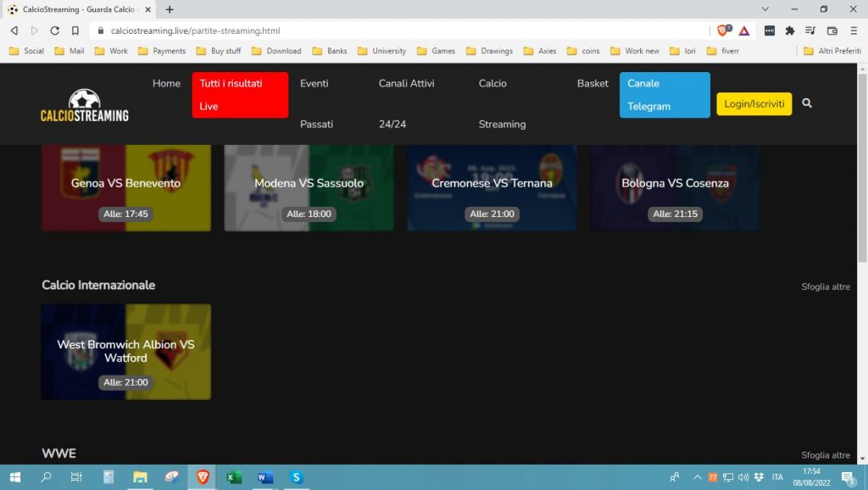Screen dimensions: 868x490
Task: Click the playlist media icon in the toolbar
Action: (810, 30)
